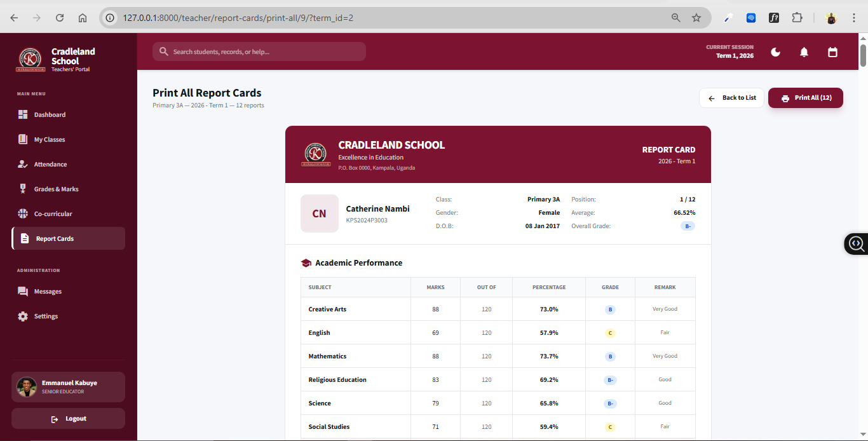Open the calendar icon in header
Image resolution: width=868 pixels, height=441 pixels.
(x=832, y=52)
